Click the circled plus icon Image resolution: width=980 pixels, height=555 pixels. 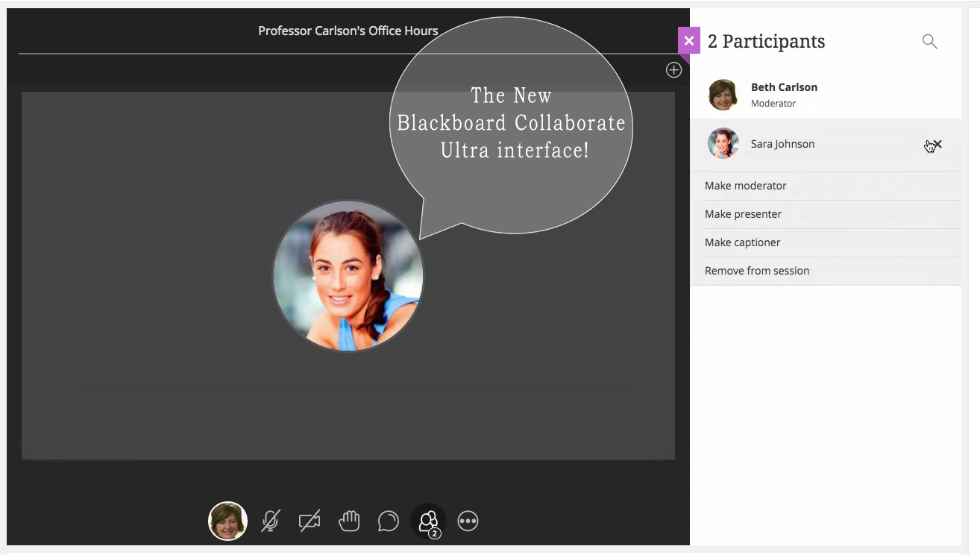tap(673, 70)
